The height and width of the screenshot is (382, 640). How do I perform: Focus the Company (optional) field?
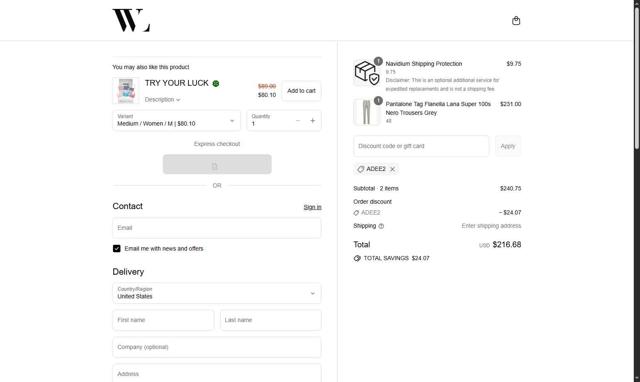tap(217, 347)
